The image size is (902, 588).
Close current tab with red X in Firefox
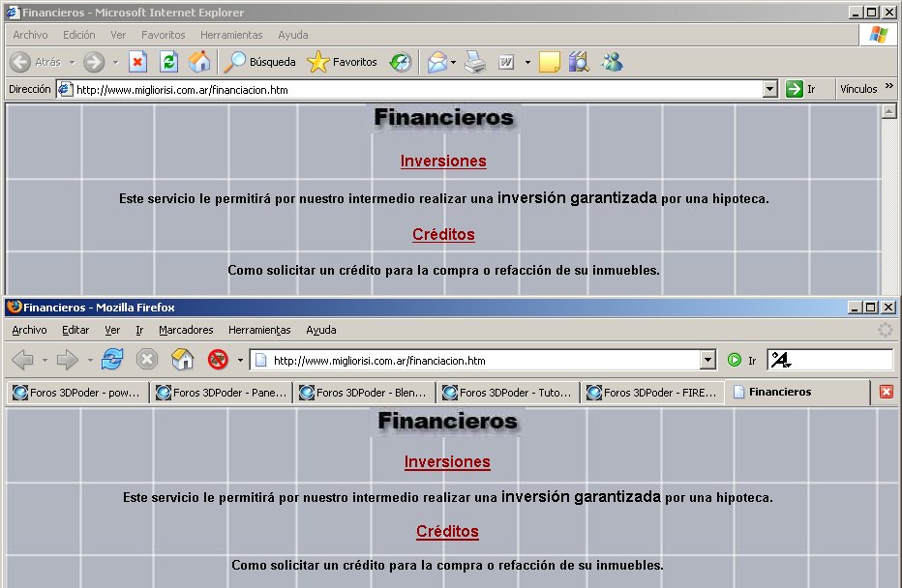(887, 392)
